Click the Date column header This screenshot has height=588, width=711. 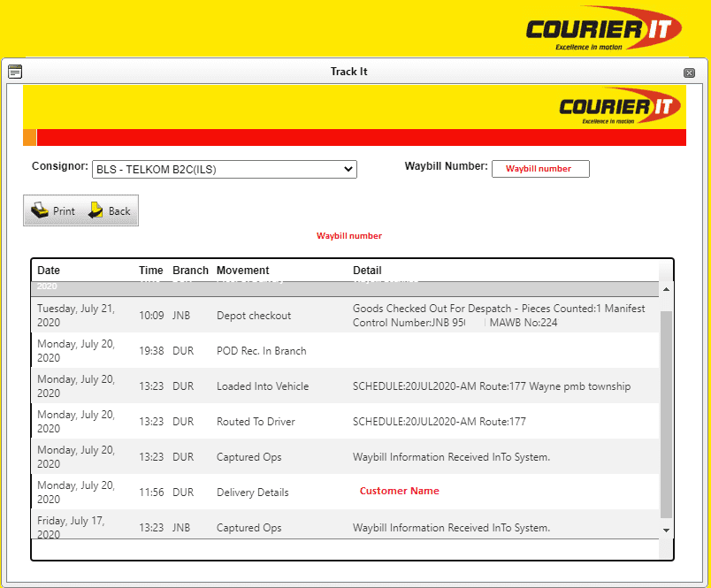pyautogui.click(x=49, y=271)
